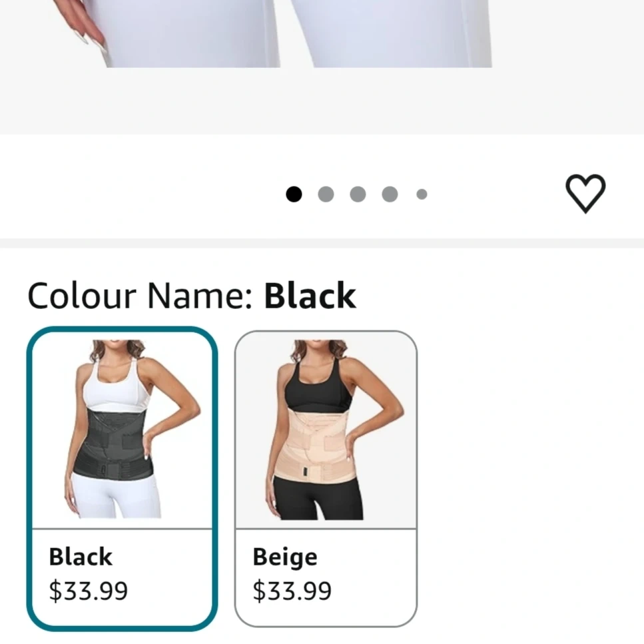Image resolution: width=644 pixels, height=644 pixels.
Task: Tap the black waist trainer thumbnail
Action: (122, 430)
